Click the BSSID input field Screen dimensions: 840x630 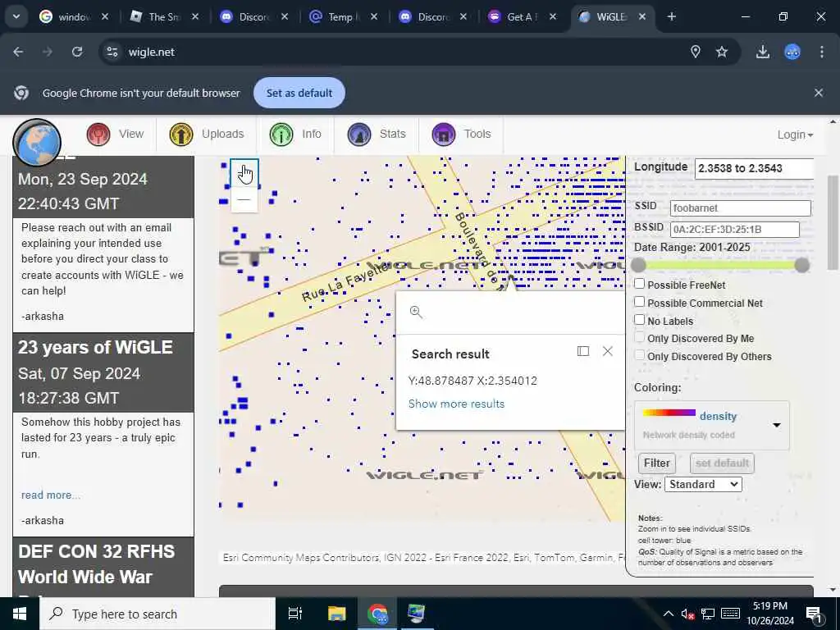[735, 230]
